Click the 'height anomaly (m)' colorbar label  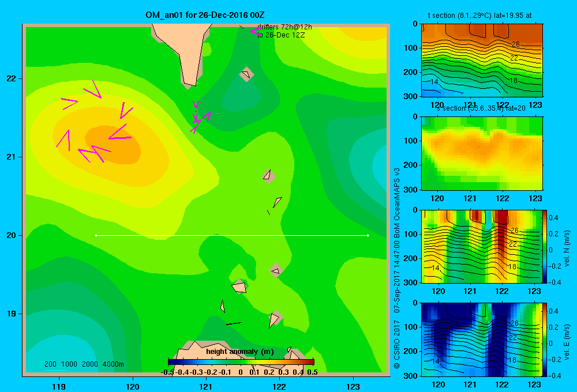[240, 352]
